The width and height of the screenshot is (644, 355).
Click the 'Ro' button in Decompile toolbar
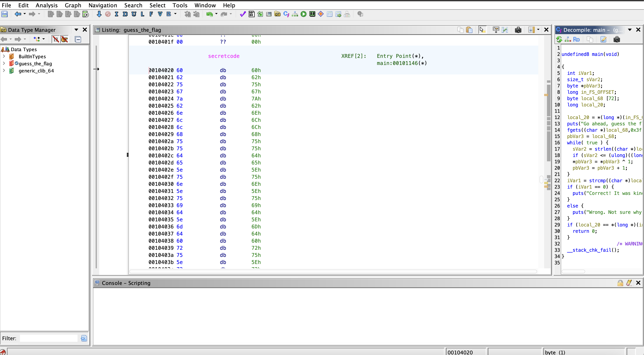(576, 39)
